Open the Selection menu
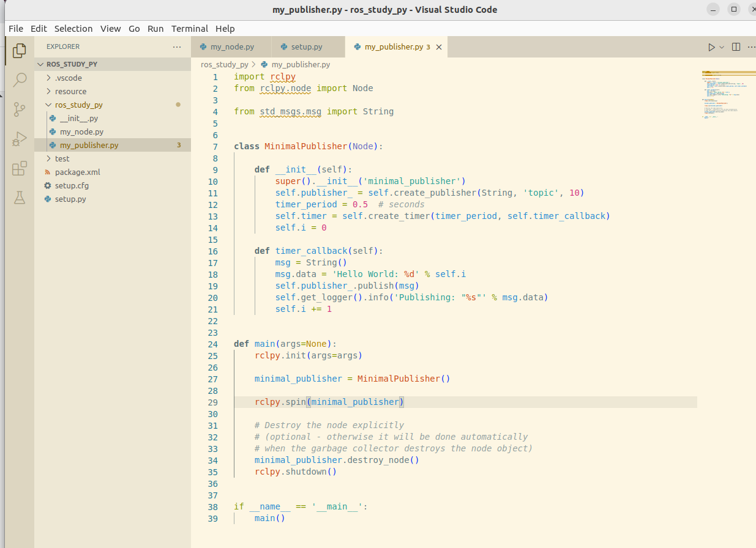The height and width of the screenshot is (548, 756). point(73,28)
